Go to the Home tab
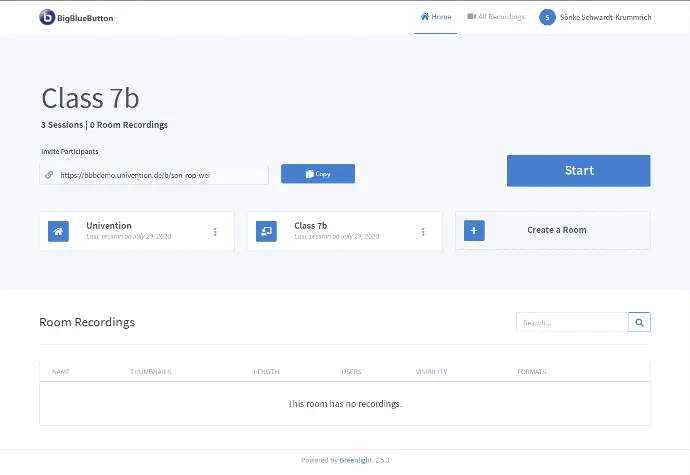The width and height of the screenshot is (690, 475). 435,17
